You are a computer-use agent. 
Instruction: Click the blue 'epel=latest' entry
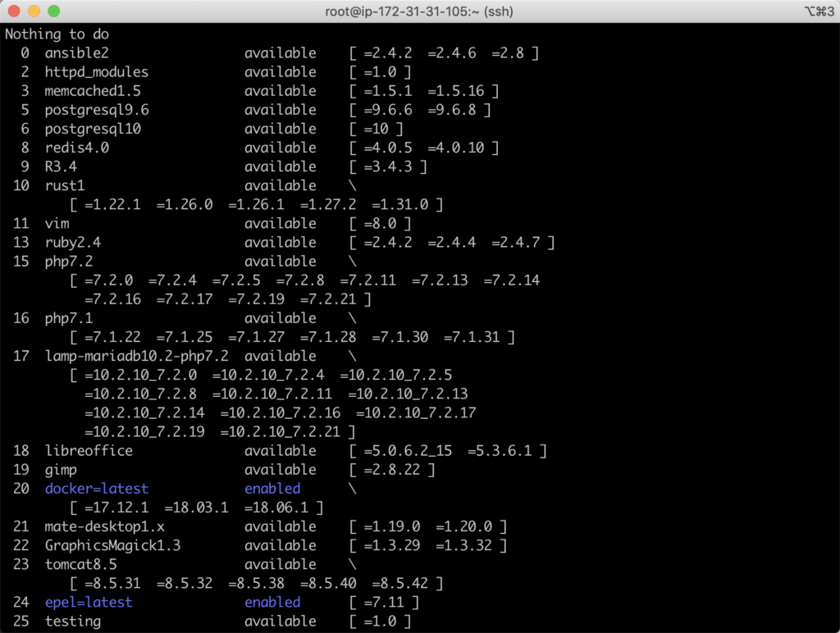coord(89,603)
